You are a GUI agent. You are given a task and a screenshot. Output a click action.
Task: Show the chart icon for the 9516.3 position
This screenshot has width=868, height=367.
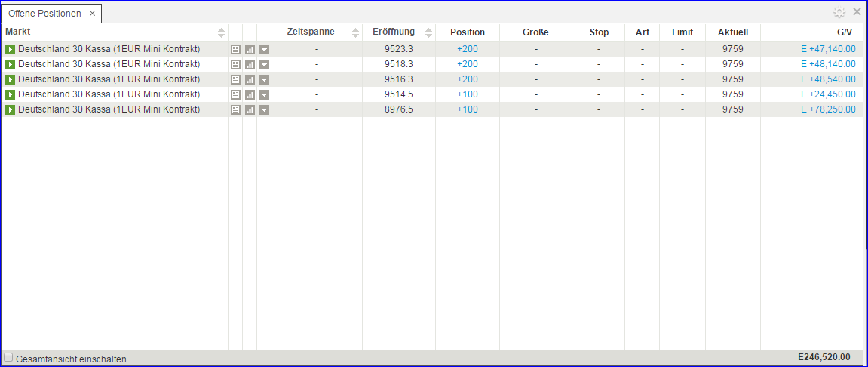coord(250,80)
